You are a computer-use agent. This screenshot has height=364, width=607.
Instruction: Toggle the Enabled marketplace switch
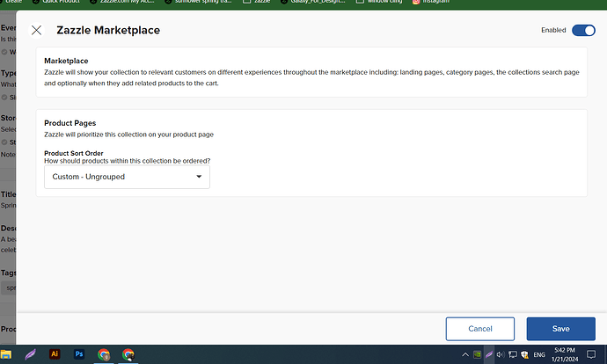point(583,30)
